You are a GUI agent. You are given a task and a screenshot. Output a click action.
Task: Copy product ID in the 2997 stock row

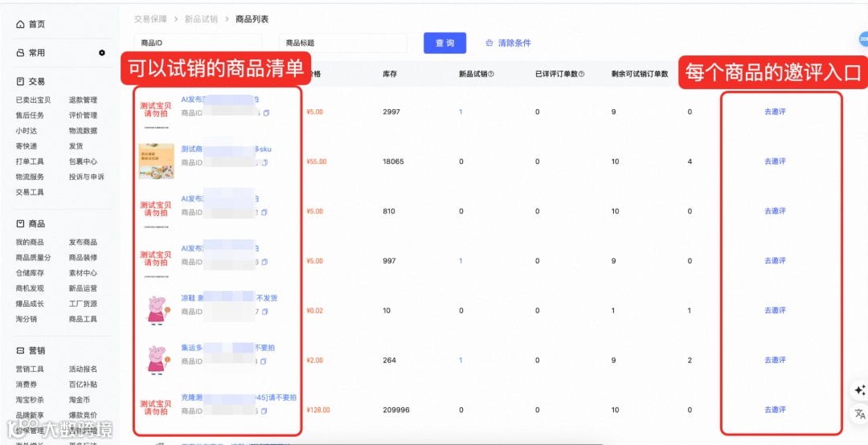point(266,113)
